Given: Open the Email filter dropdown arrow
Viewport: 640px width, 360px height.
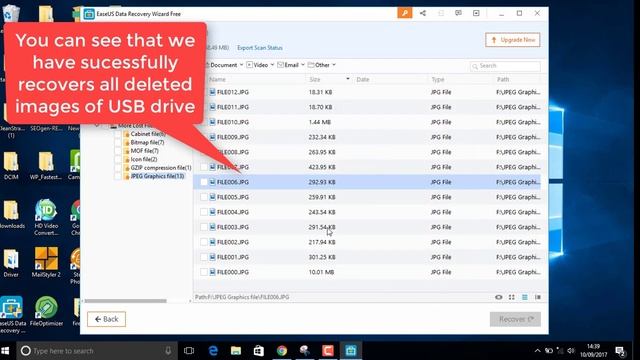Looking at the screenshot, I should [303, 65].
